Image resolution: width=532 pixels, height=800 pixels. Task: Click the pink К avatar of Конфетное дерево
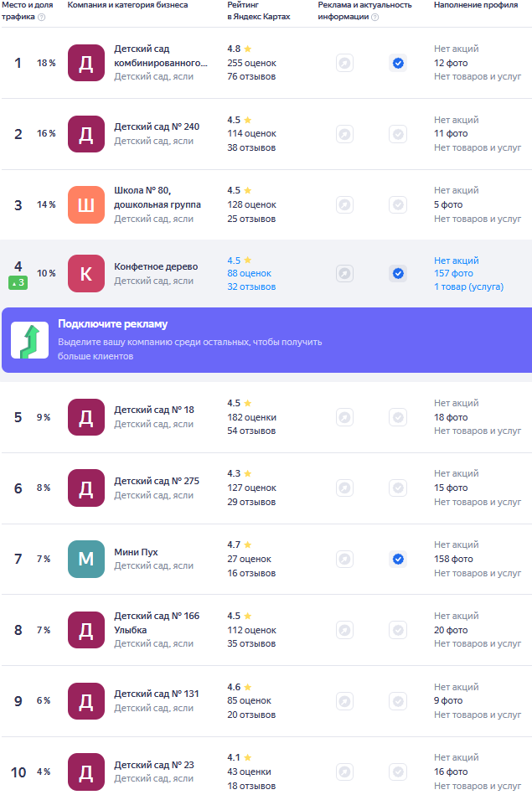[x=86, y=273]
